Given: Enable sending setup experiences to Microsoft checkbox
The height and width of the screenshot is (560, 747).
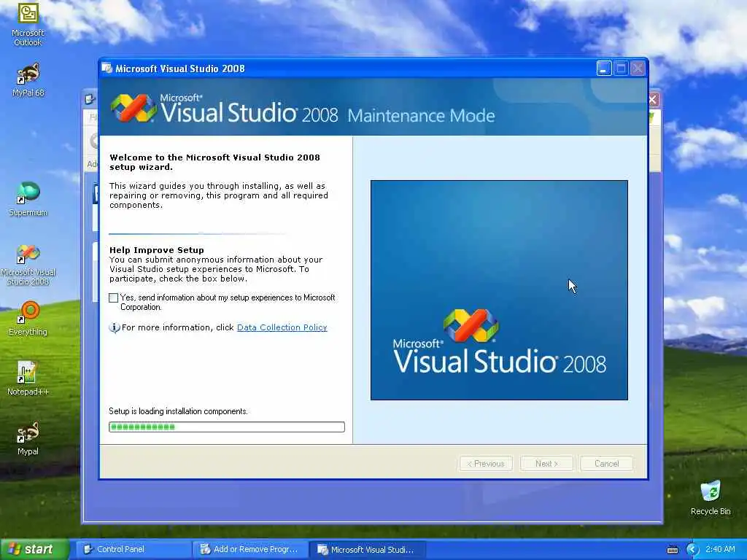Looking at the screenshot, I should 113,298.
